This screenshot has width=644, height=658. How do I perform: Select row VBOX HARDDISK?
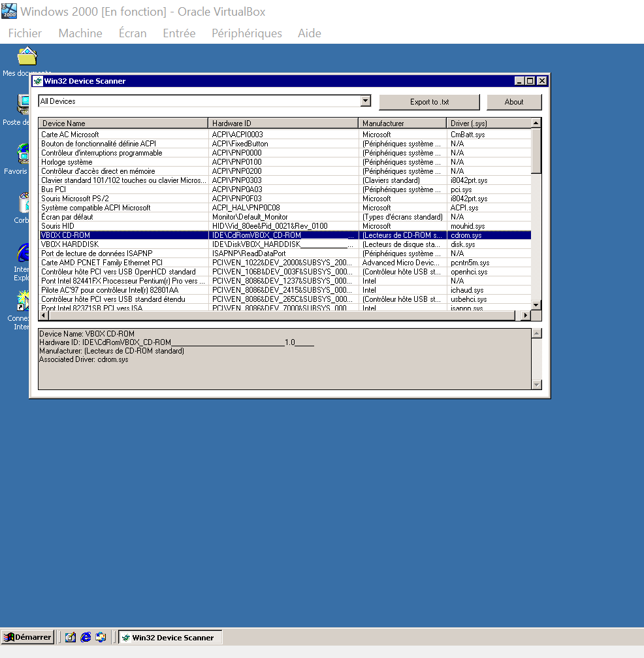285,244
